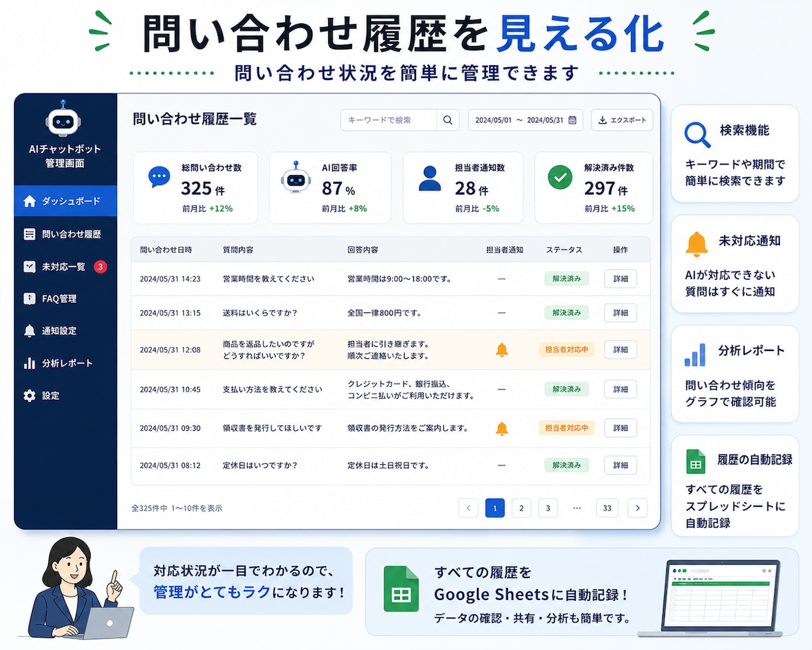Image resolution: width=812 pixels, height=650 pixels.
Task: Click the 問い合わせ日時 column header
Action: 166,250
